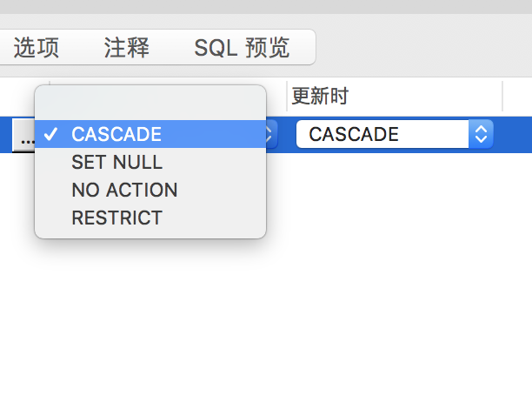
Task: Pick RESTRICT from the popup menu
Action: pyautogui.click(x=116, y=218)
